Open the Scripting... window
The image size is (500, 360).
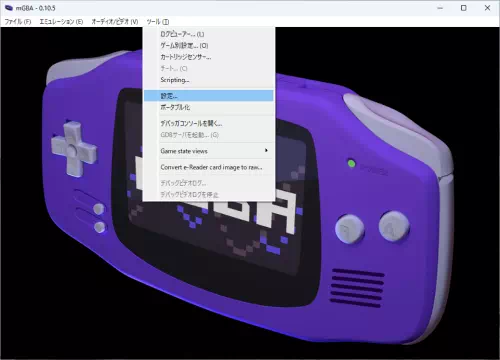coord(209,80)
